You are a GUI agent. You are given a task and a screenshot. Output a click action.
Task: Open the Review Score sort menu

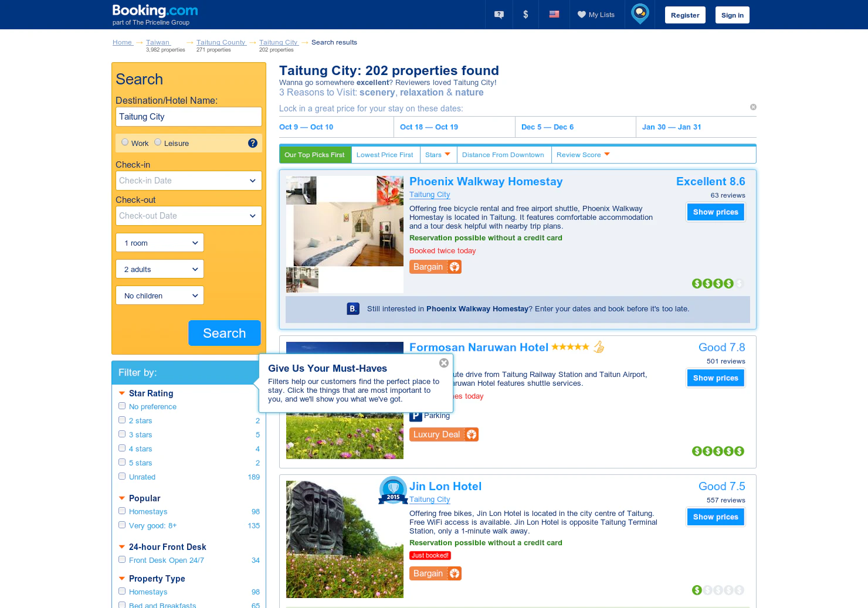[x=584, y=155]
